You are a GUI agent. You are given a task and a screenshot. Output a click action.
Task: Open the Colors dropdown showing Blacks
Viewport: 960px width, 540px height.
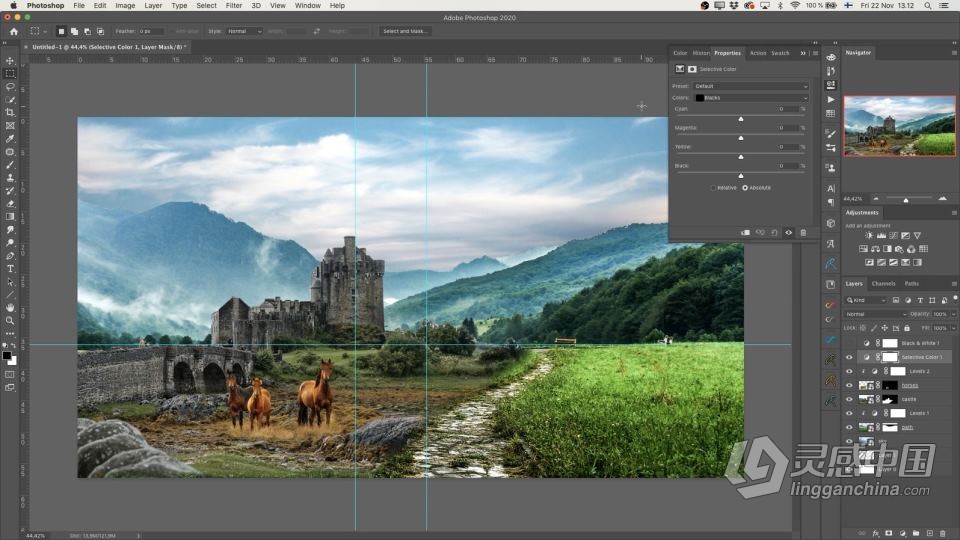pos(751,98)
